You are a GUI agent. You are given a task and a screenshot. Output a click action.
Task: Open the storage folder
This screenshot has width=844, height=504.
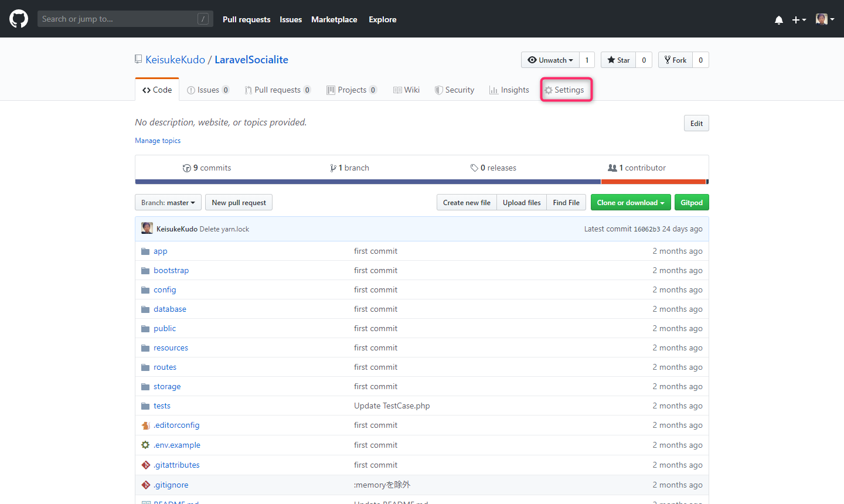tap(167, 386)
